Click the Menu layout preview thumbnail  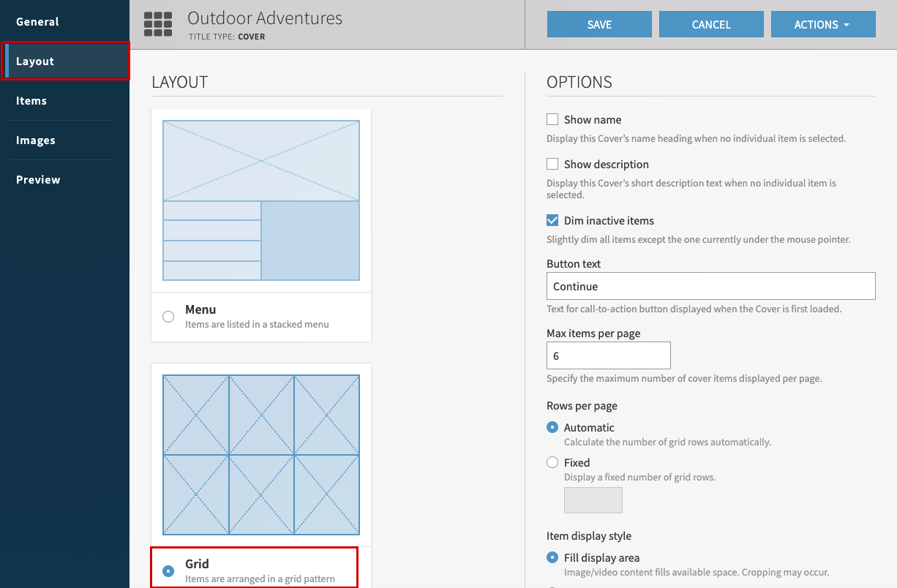[261, 200]
